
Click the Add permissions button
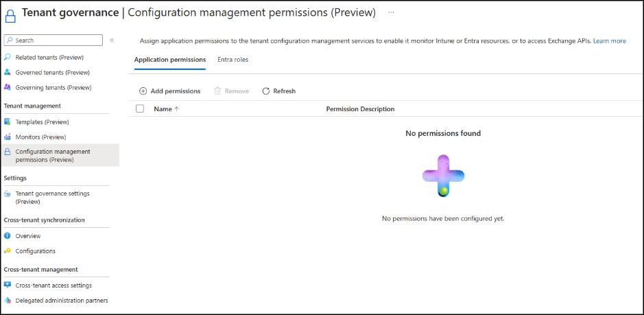pyautogui.click(x=169, y=91)
